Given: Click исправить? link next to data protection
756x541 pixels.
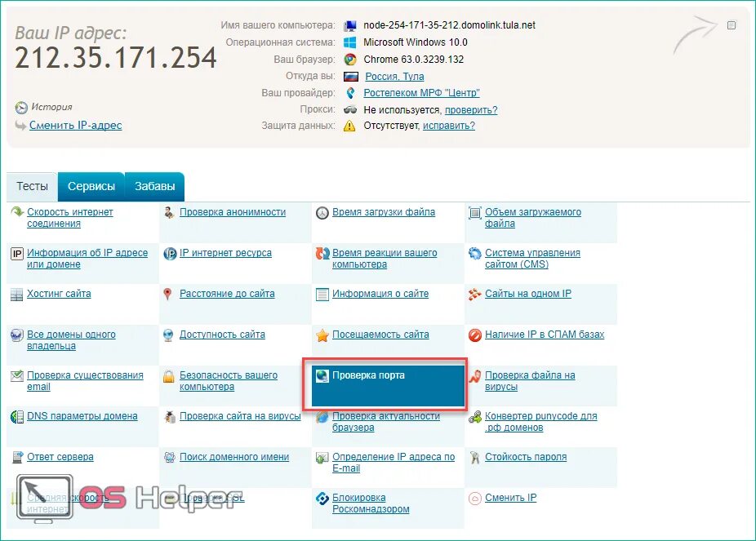Looking at the screenshot, I should 449,125.
